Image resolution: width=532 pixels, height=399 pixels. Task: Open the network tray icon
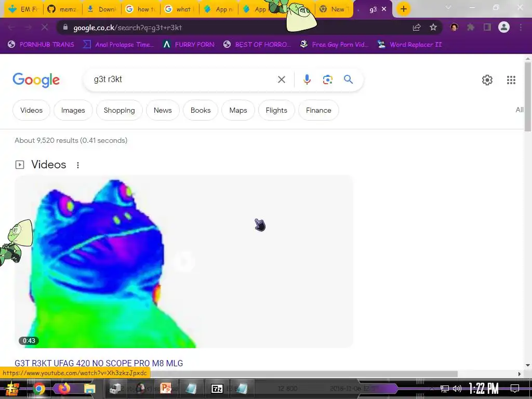[x=445, y=389]
